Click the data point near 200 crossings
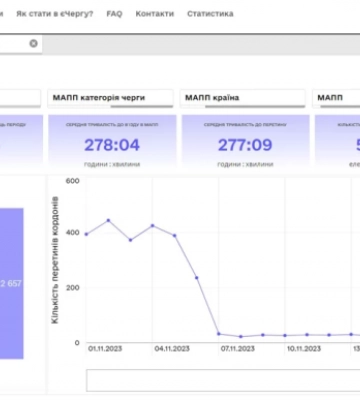 (197, 278)
